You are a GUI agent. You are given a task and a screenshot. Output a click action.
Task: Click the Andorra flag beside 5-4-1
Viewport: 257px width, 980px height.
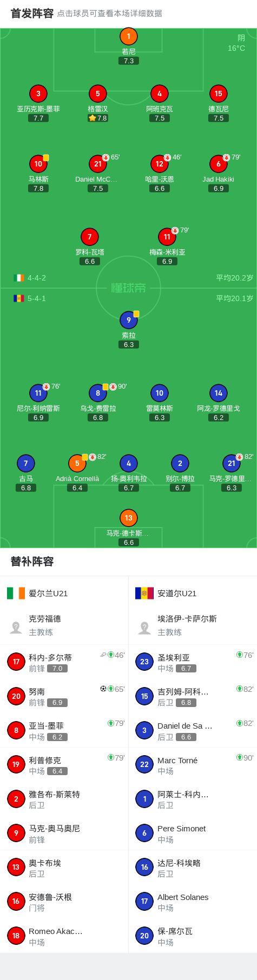(19, 298)
